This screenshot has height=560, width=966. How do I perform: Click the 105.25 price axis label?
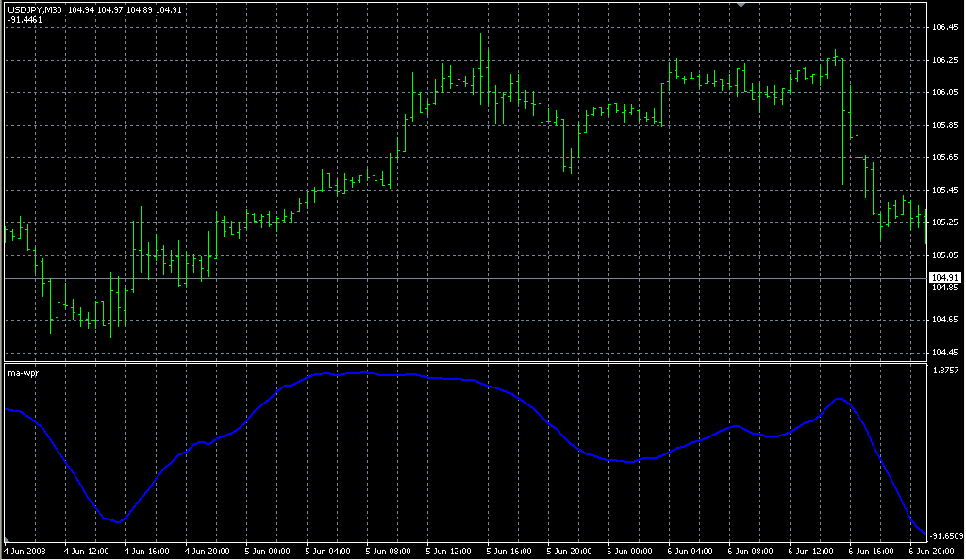coord(944,222)
